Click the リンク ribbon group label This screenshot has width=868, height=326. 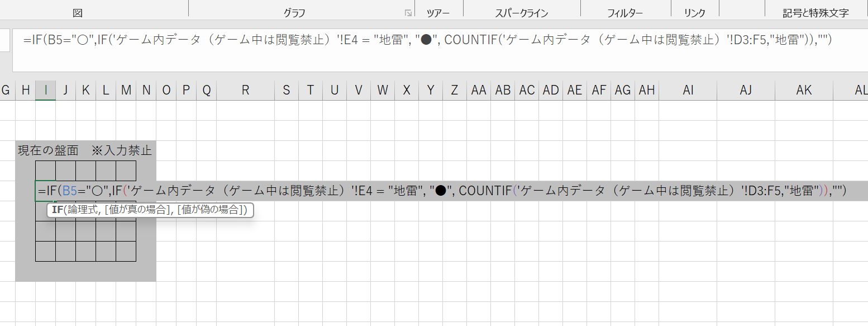tap(695, 13)
